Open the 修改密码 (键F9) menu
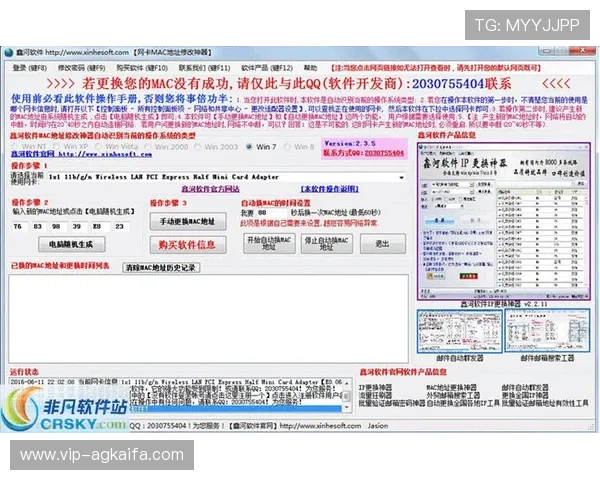 tap(82, 68)
